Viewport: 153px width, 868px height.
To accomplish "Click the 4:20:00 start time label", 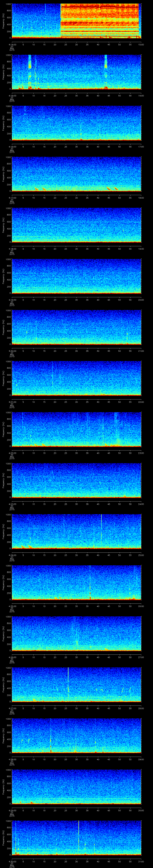I will tap(12, 351).
